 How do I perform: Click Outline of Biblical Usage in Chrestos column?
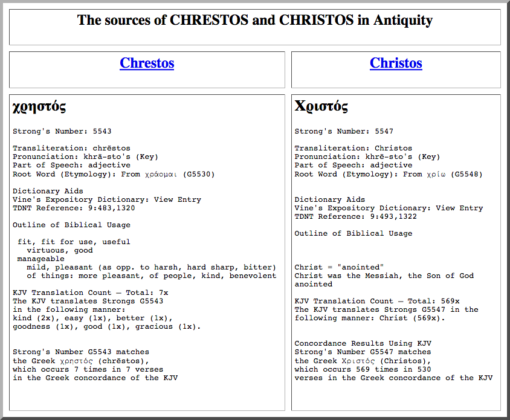tap(71, 225)
